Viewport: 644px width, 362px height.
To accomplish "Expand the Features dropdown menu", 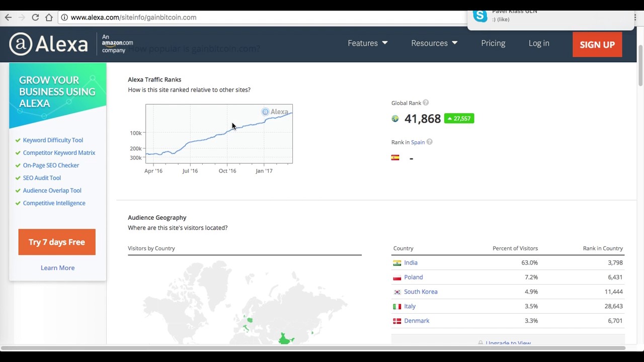I will [x=367, y=43].
